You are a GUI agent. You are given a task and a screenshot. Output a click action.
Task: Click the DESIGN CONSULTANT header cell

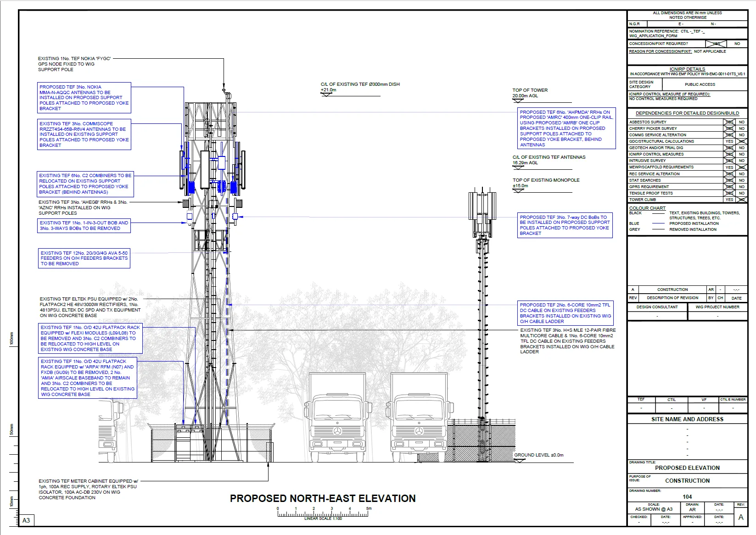point(657,307)
